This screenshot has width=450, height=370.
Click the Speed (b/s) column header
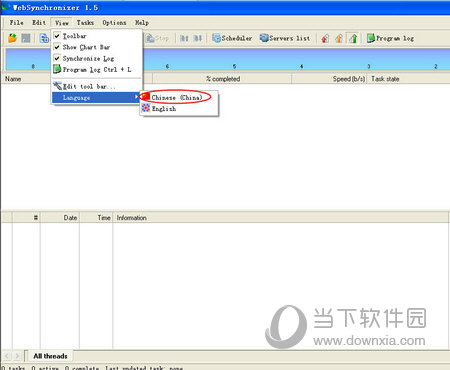(x=329, y=79)
